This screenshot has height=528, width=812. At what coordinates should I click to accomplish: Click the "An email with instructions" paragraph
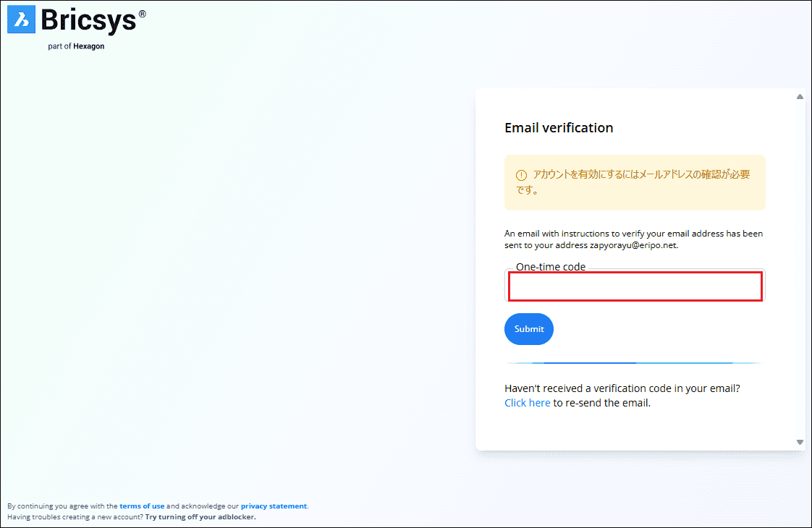tap(633, 234)
